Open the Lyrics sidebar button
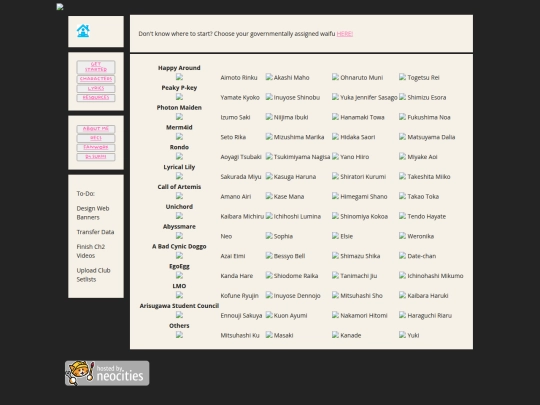 (x=96, y=88)
